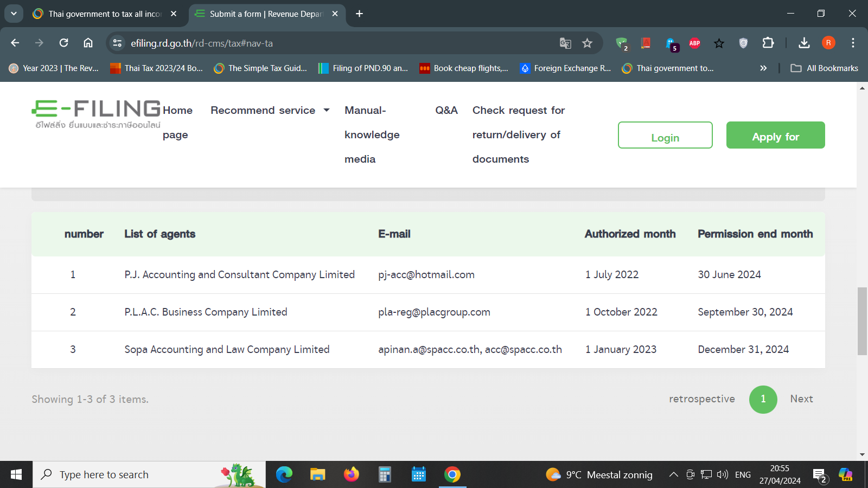Select P.L.A.C. Business Company Limited row
This screenshot has height=488, width=868.
pos(428,312)
